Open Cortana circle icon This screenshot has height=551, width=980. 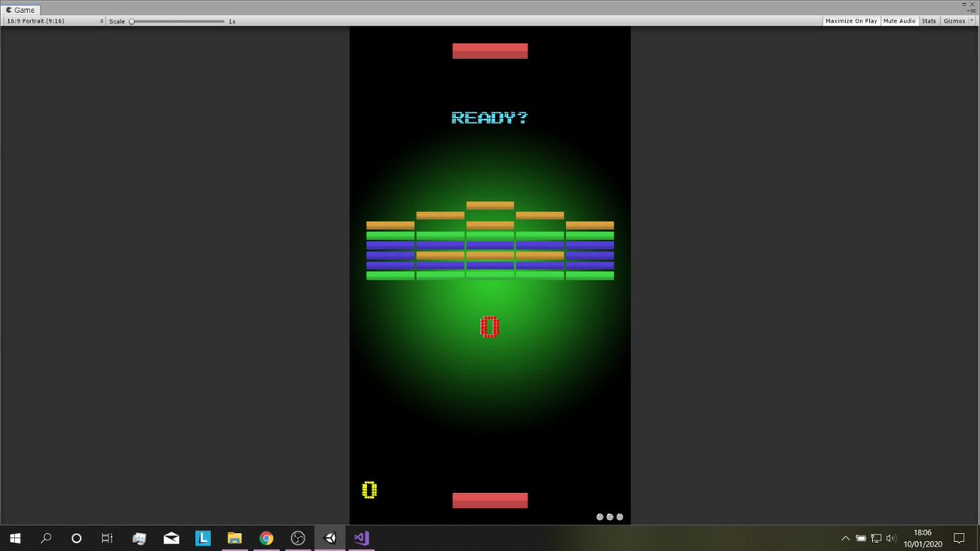click(77, 538)
